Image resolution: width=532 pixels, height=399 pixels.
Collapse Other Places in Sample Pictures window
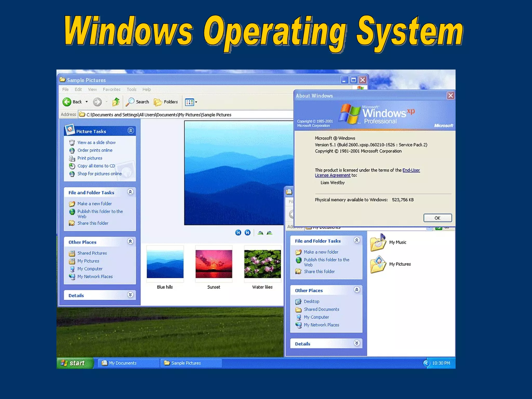tap(130, 242)
